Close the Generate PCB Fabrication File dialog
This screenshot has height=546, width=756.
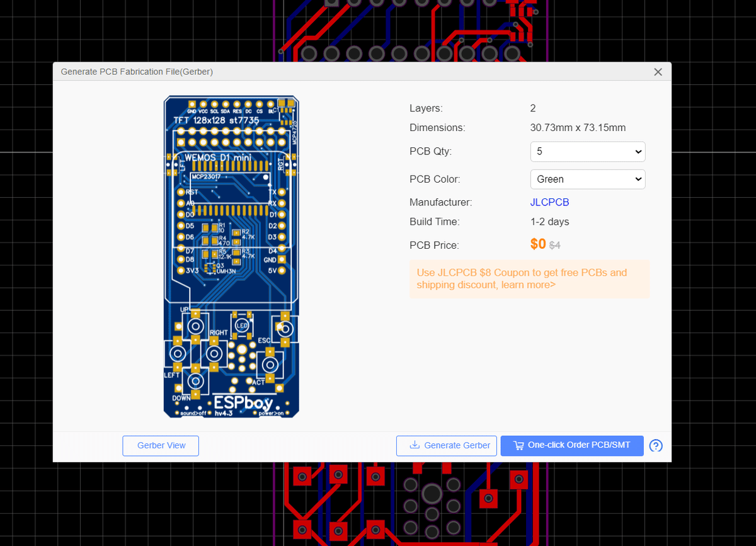[658, 72]
